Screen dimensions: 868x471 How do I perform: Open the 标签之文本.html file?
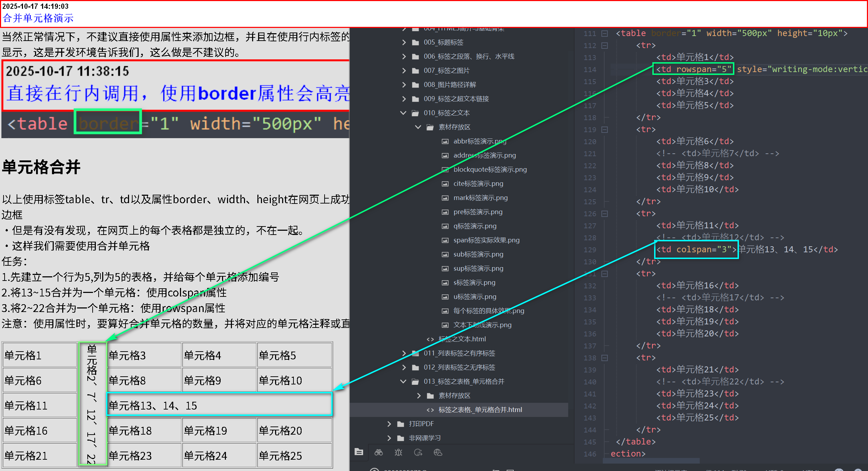click(462, 339)
